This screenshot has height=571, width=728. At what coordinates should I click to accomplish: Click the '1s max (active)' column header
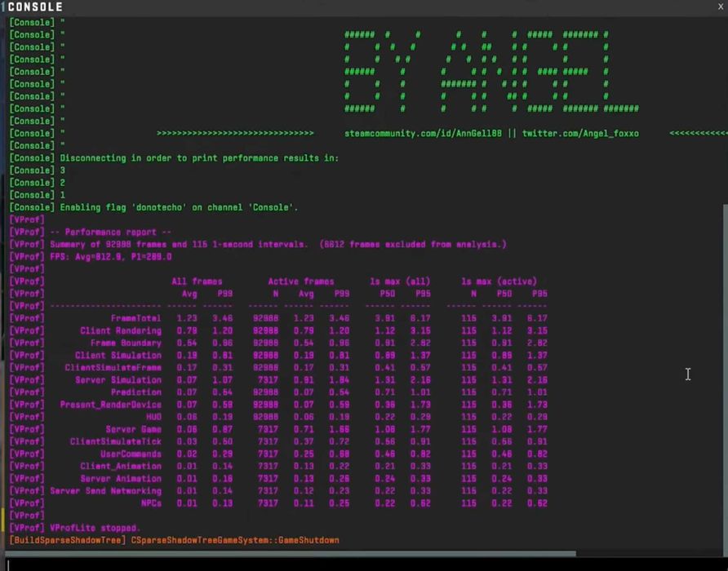click(499, 281)
